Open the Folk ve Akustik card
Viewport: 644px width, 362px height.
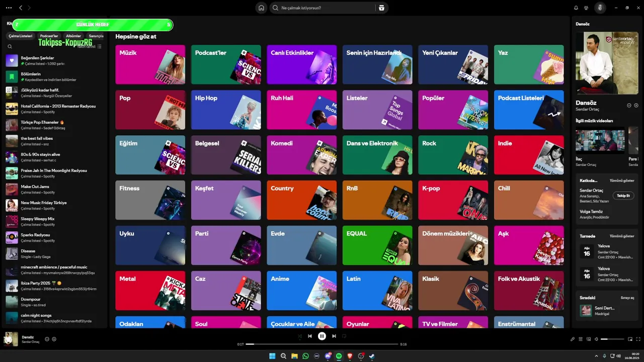529,291
